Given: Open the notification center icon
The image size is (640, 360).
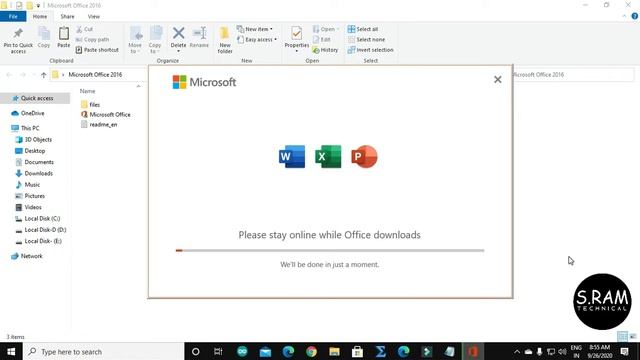Looking at the screenshot, I should pos(624,351).
